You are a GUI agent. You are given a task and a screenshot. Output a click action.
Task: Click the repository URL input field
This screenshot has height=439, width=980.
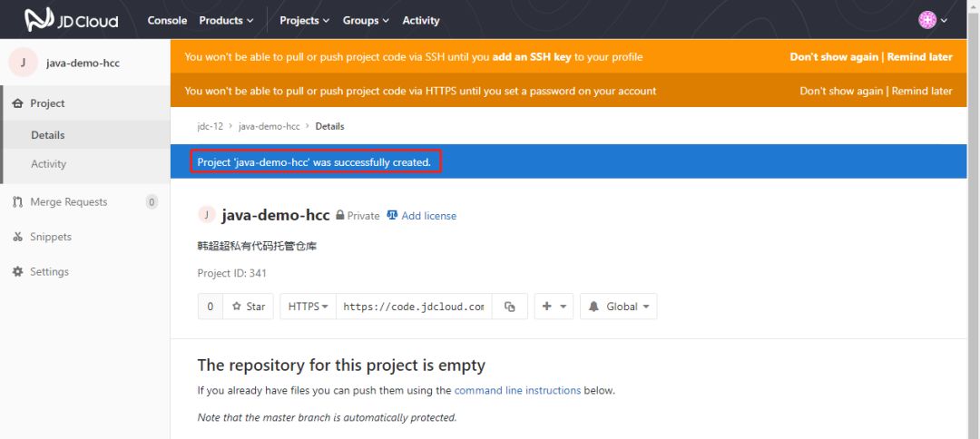click(414, 307)
